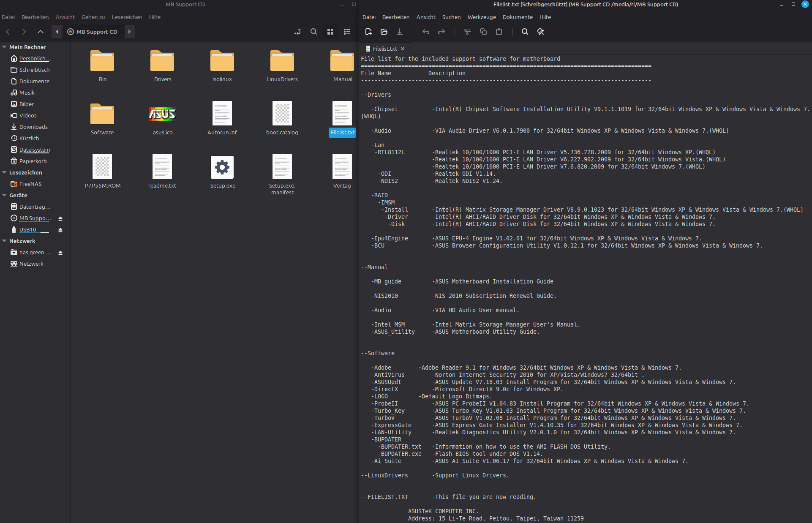Collapse the Netzwerk sidebar section
The image size is (812, 523).
point(4,241)
